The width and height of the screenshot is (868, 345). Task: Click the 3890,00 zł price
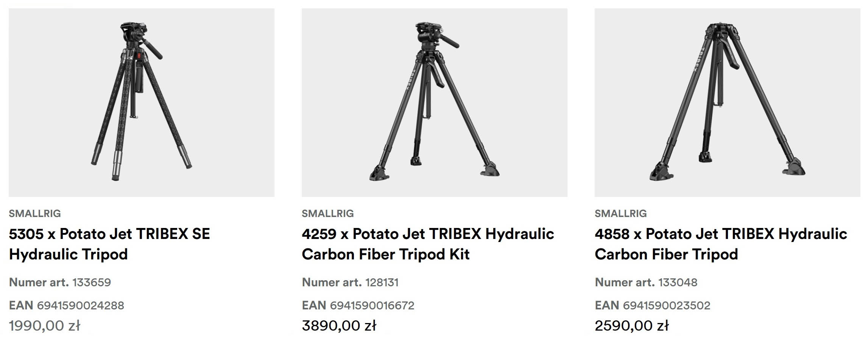tap(339, 326)
